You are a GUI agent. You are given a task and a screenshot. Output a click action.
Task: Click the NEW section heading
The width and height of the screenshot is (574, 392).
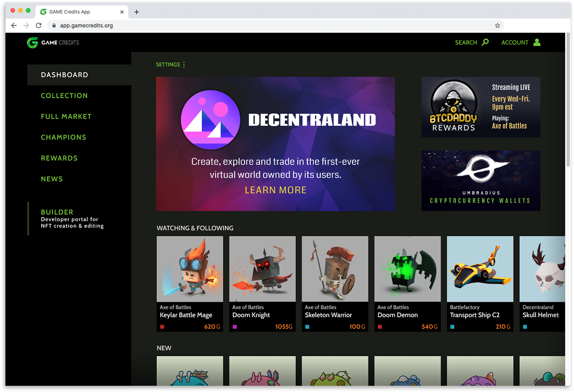(164, 348)
